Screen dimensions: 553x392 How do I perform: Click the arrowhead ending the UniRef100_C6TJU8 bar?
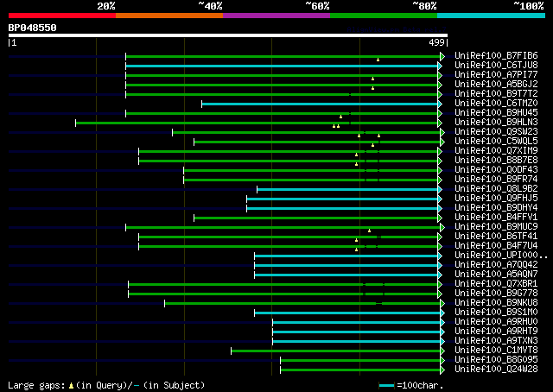440,66
